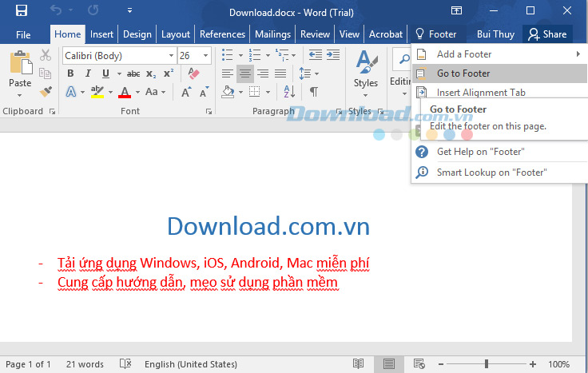Open the Clipboard dialog launcher
Image resolution: width=588 pixels, height=373 pixels.
click(x=52, y=111)
